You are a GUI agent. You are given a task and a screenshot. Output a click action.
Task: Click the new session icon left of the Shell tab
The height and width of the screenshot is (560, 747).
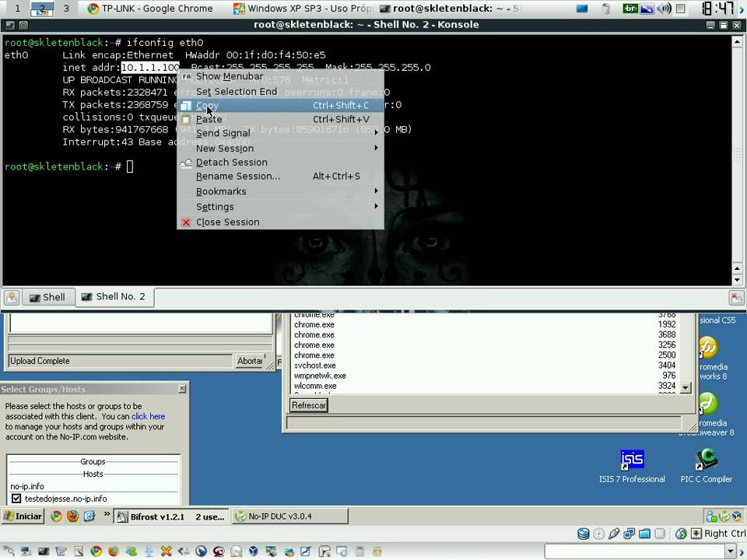pos(12,297)
